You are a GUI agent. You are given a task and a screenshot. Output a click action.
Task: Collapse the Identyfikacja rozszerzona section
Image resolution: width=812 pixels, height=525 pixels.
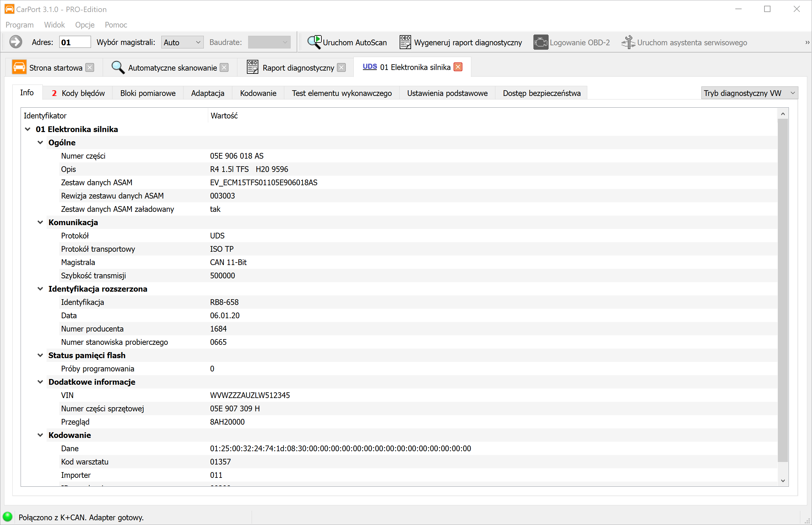pyautogui.click(x=40, y=289)
